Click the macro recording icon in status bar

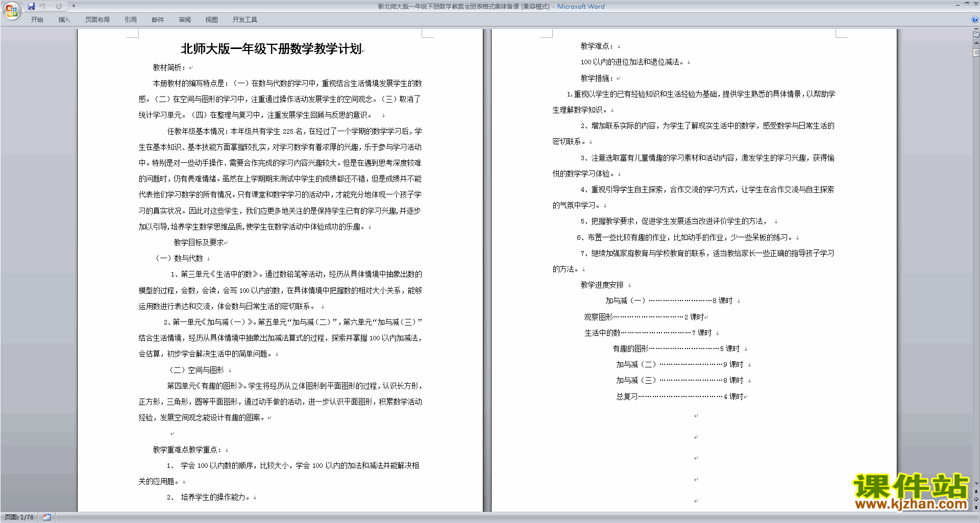click(x=46, y=517)
